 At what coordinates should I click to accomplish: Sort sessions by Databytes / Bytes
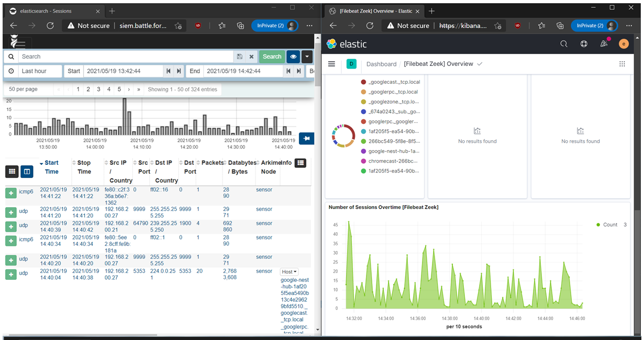point(243,167)
